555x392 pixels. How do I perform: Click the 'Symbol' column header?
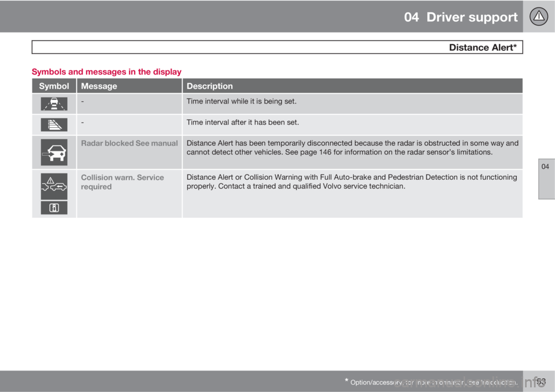point(54,86)
